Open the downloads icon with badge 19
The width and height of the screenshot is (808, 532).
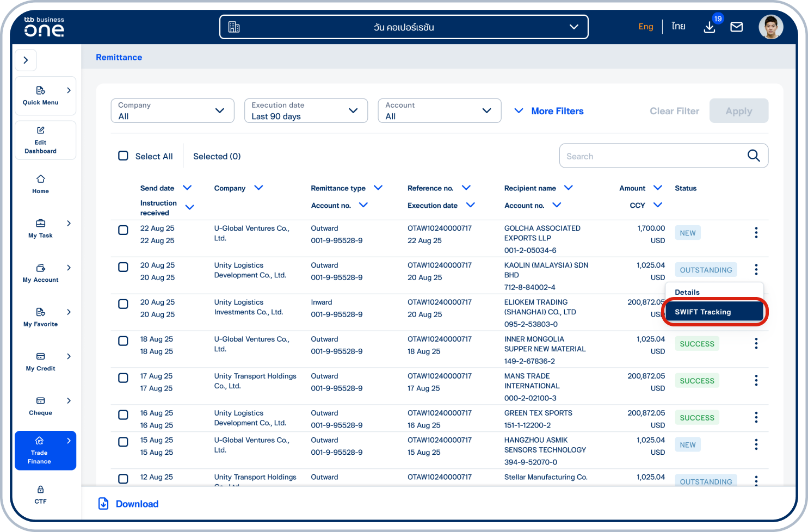[710, 27]
